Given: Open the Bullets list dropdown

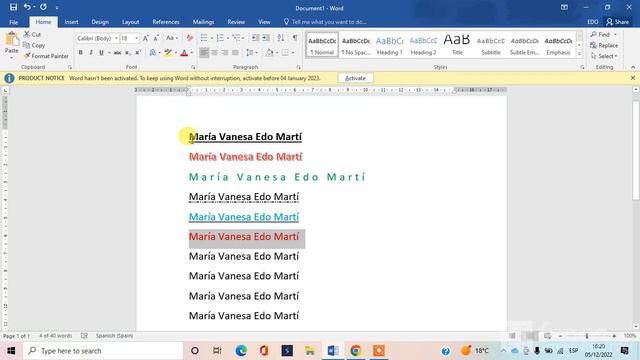Looking at the screenshot, I should pyautogui.click(x=212, y=38).
